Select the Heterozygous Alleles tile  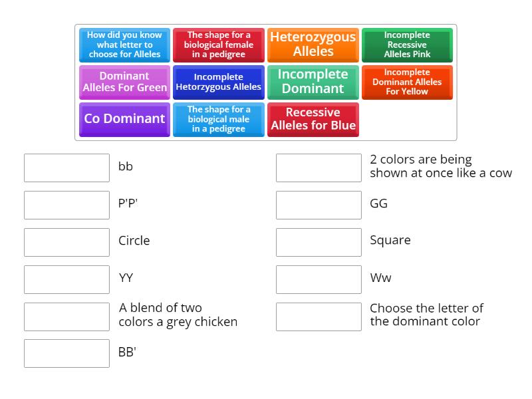pos(313,45)
